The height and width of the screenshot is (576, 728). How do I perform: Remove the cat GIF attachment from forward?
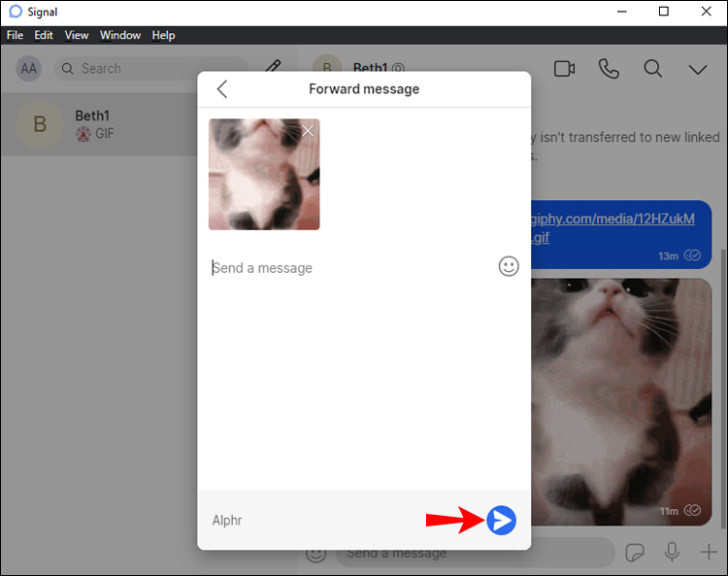point(308,131)
